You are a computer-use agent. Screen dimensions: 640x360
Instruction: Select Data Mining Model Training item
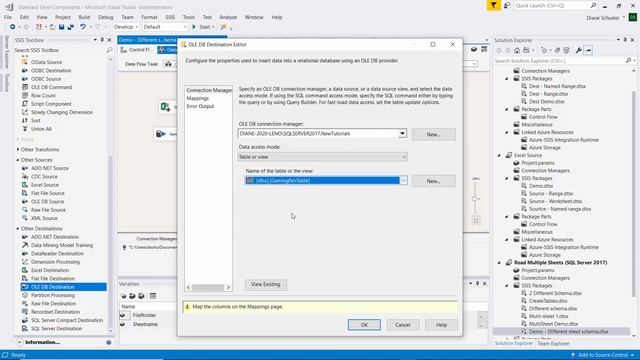pos(62,245)
